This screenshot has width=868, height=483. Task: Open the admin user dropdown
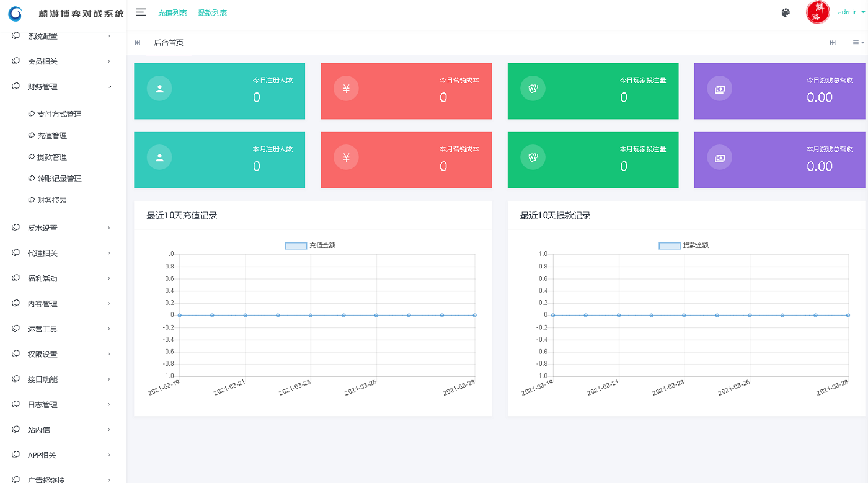pos(851,12)
